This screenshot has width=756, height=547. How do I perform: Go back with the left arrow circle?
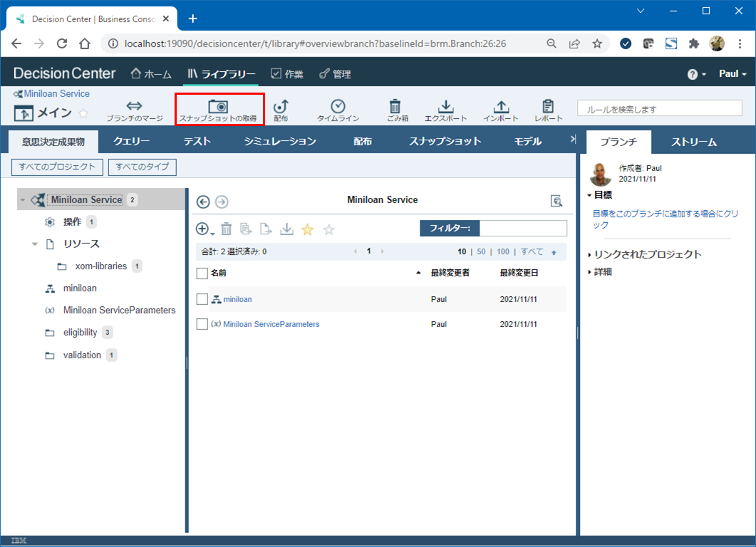click(x=203, y=202)
